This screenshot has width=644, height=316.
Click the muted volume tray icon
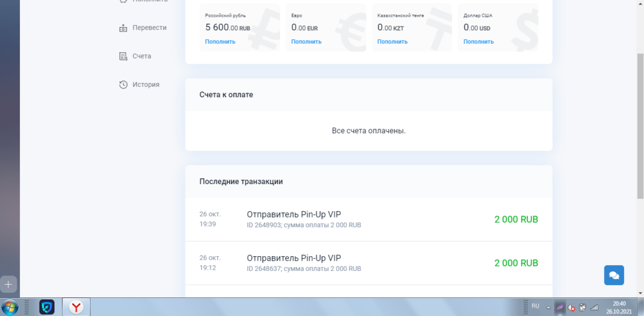(x=571, y=308)
